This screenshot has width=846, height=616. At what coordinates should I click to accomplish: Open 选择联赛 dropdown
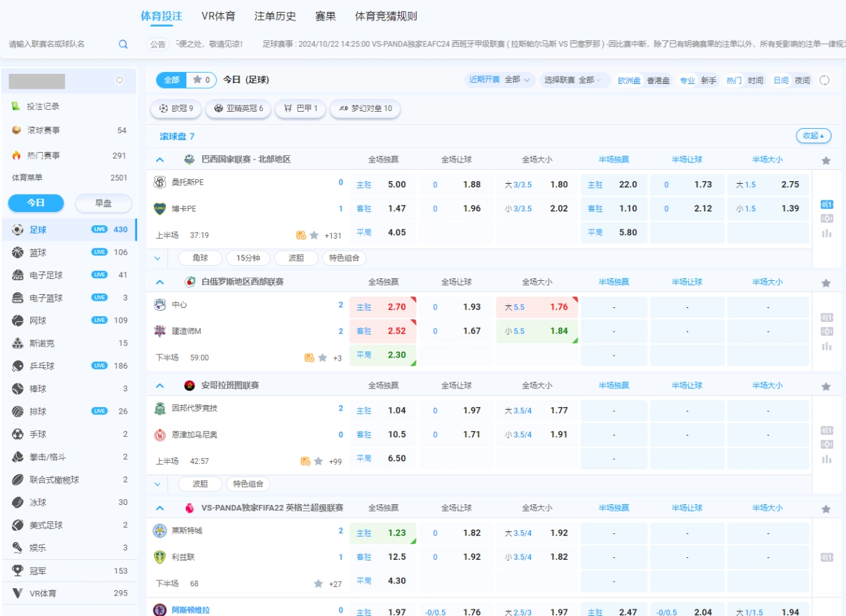[x=574, y=80]
